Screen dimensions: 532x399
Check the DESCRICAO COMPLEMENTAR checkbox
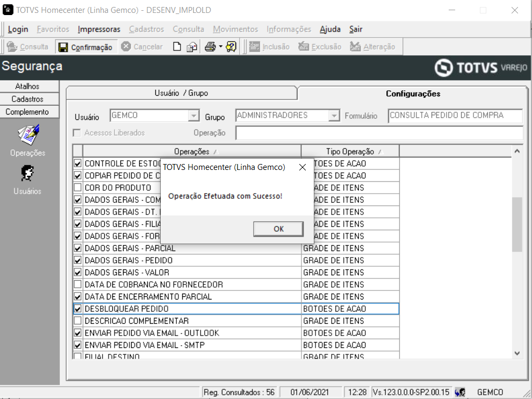pyautogui.click(x=78, y=321)
